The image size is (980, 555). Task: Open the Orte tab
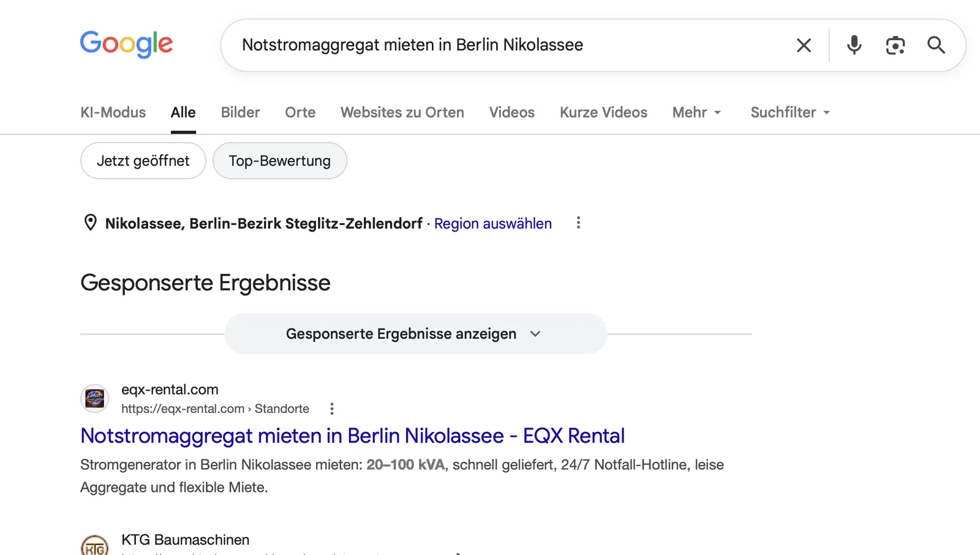click(x=300, y=112)
